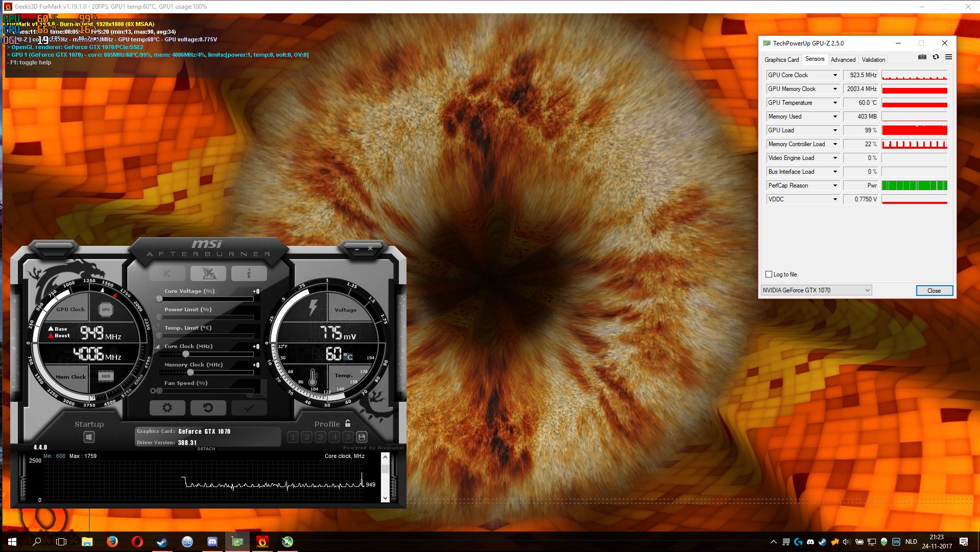Click the Afterburner OC Scanner jet icon
The image size is (980, 552).
tap(208, 273)
